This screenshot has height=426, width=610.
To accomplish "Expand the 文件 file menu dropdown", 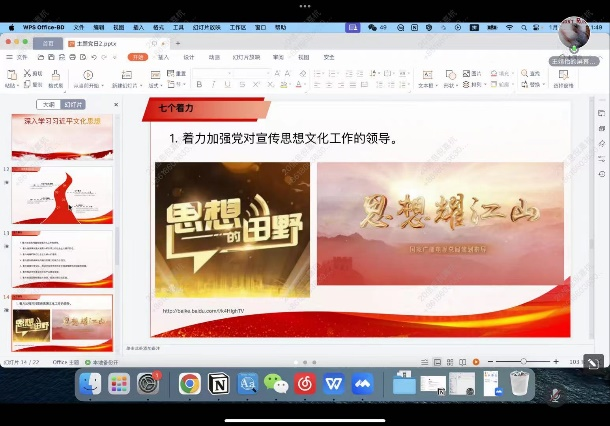I will click(23, 58).
